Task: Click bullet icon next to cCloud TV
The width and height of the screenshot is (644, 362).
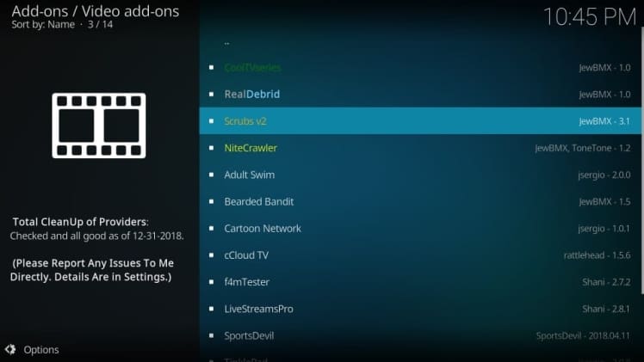Action: 212,255
